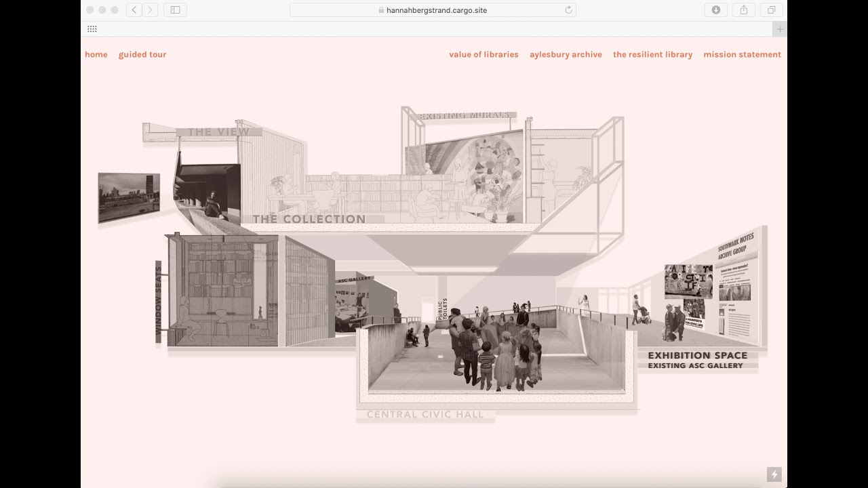This screenshot has width=868, height=488.
Task: Add a new tab with plus button
Action: click(780, 29)
